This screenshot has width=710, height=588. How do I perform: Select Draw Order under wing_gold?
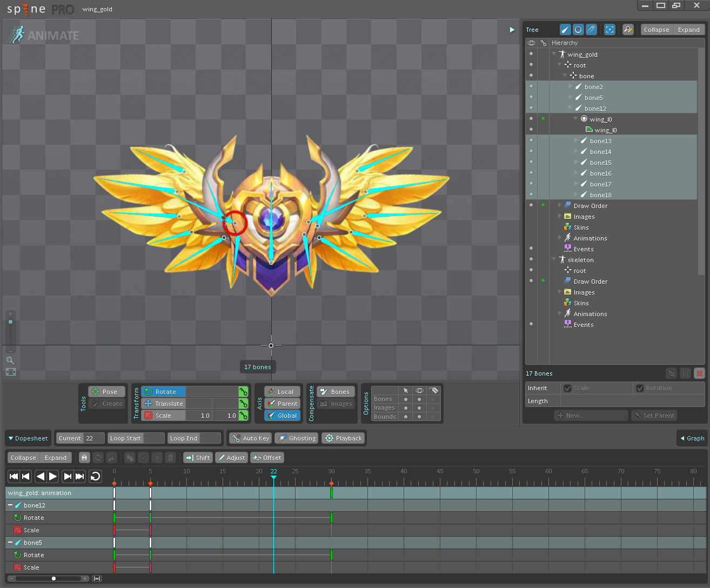590,205
